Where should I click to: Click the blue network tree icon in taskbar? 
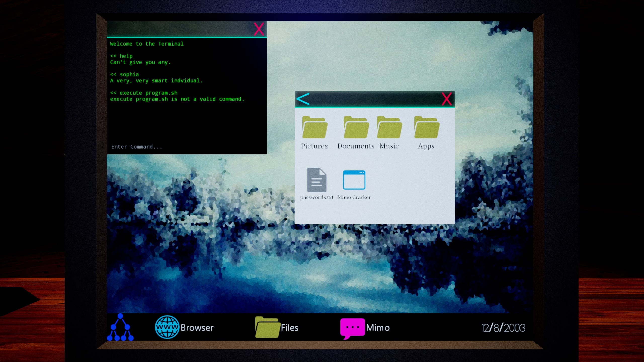pos(120,327)
